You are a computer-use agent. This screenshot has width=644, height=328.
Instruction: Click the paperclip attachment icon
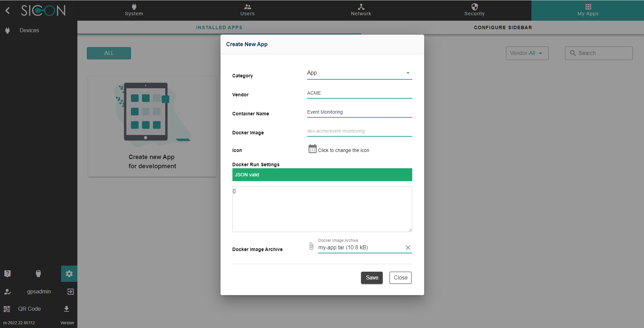point(311,247)
